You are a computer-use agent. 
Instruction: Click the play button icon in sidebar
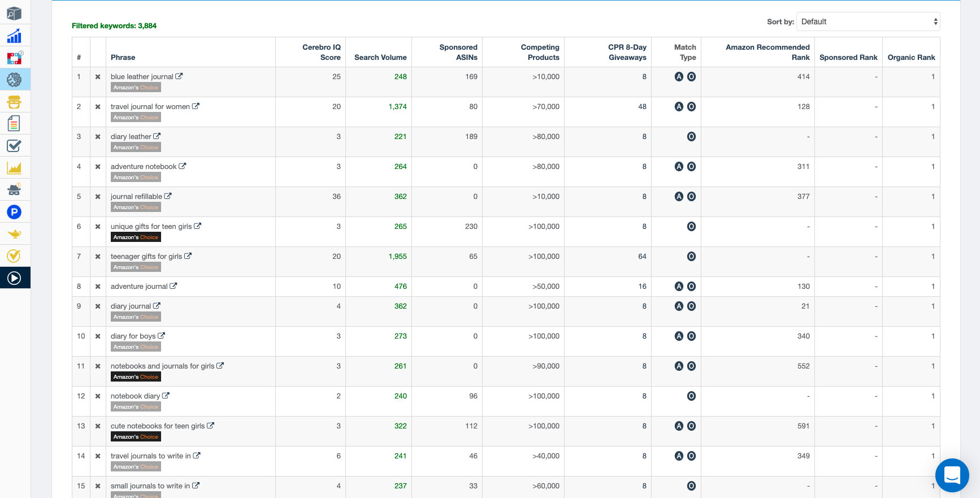[14, 278]
